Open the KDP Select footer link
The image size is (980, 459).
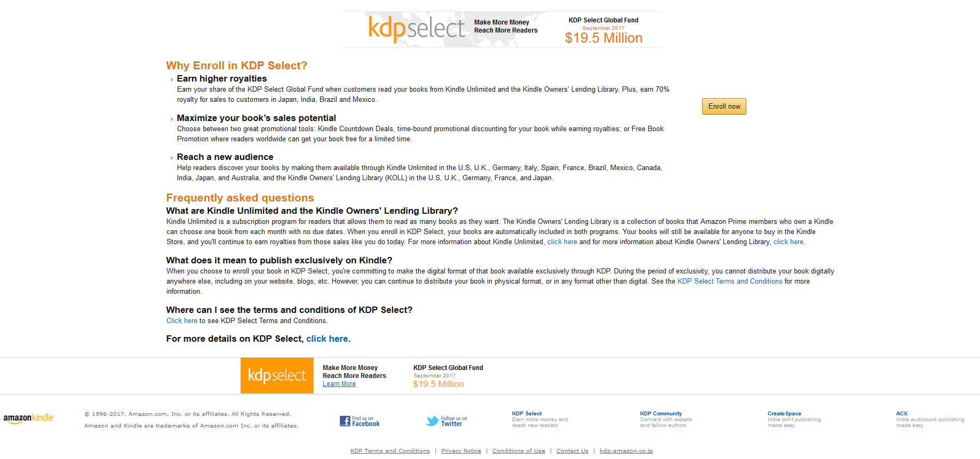pyautogui.click(x=527, y=414)
